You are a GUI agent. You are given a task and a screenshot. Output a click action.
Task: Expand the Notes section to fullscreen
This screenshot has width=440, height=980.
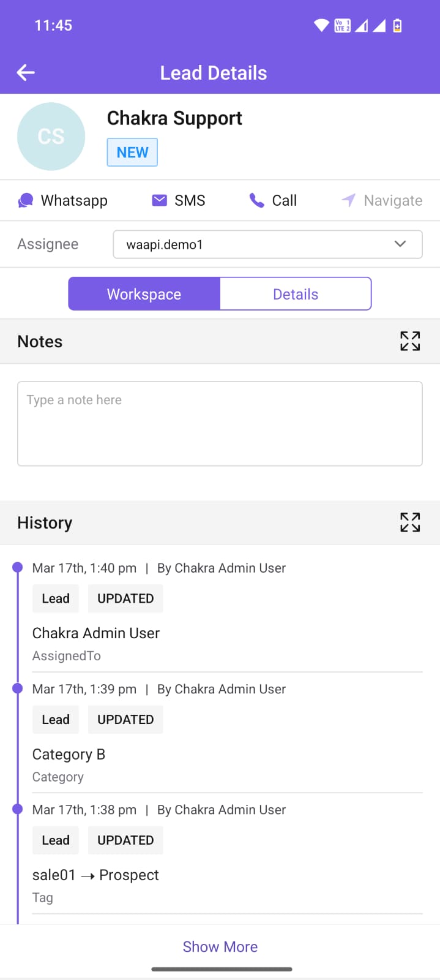coord(409,341)
